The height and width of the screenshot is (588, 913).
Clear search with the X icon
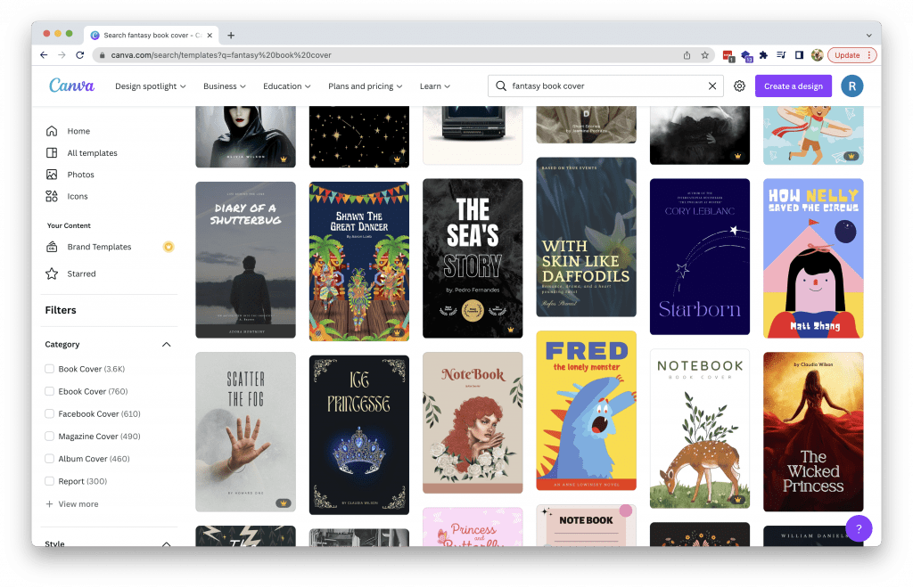tap(712, 86)
